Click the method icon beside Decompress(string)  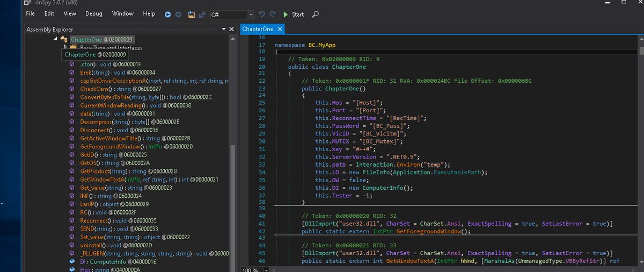click(x=72, y=122)
